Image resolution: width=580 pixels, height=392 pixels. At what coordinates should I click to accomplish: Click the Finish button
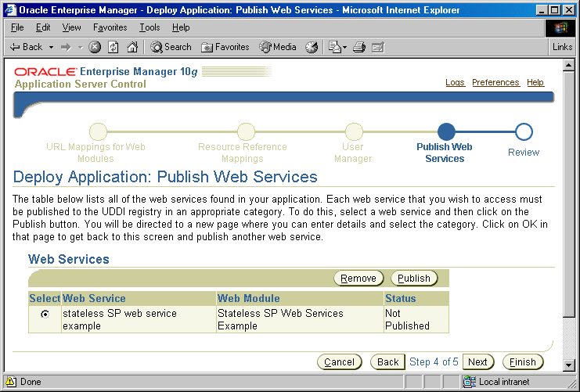[x=523, y=362]
